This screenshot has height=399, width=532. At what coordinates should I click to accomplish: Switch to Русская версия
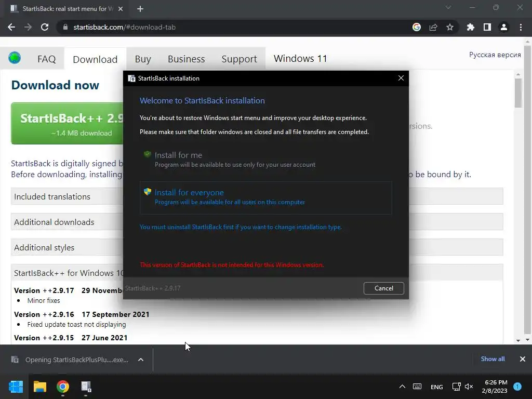click(x=495, y=55)
